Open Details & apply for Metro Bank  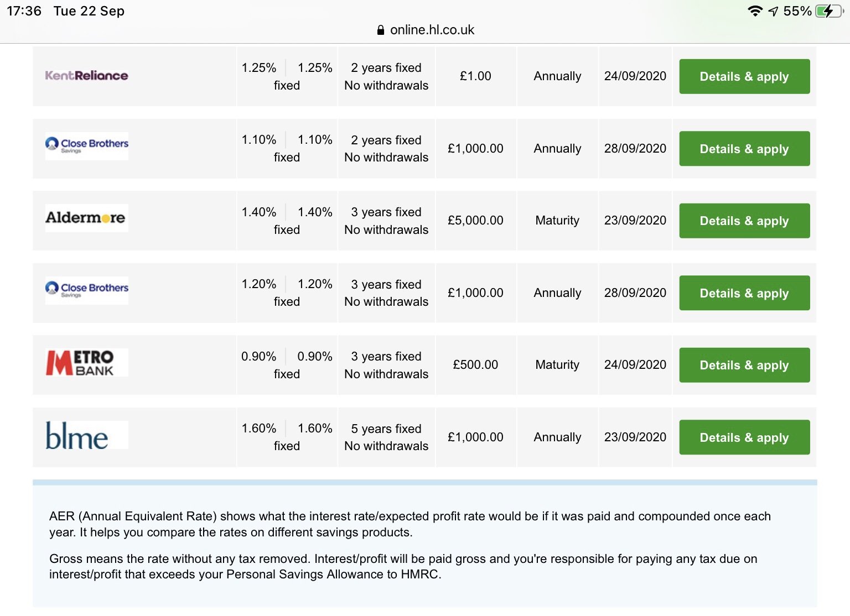click(x=744, y=365)
